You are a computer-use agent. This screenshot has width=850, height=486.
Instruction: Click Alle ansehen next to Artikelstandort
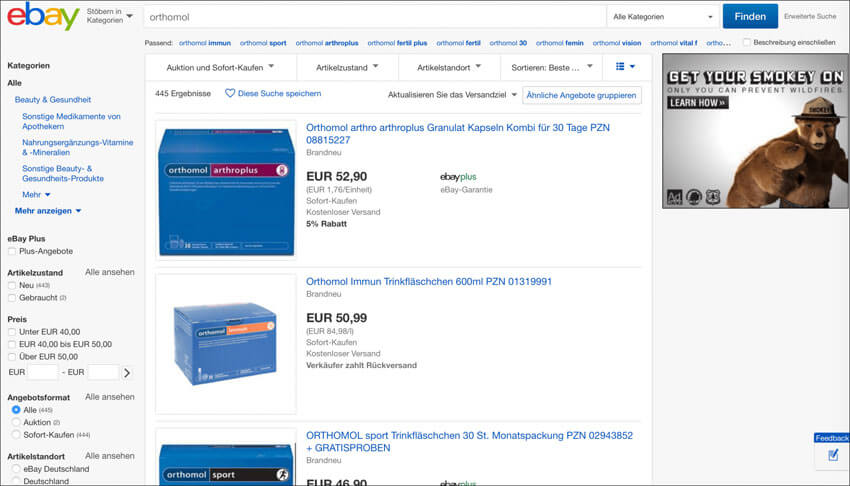tap(110, 456)
